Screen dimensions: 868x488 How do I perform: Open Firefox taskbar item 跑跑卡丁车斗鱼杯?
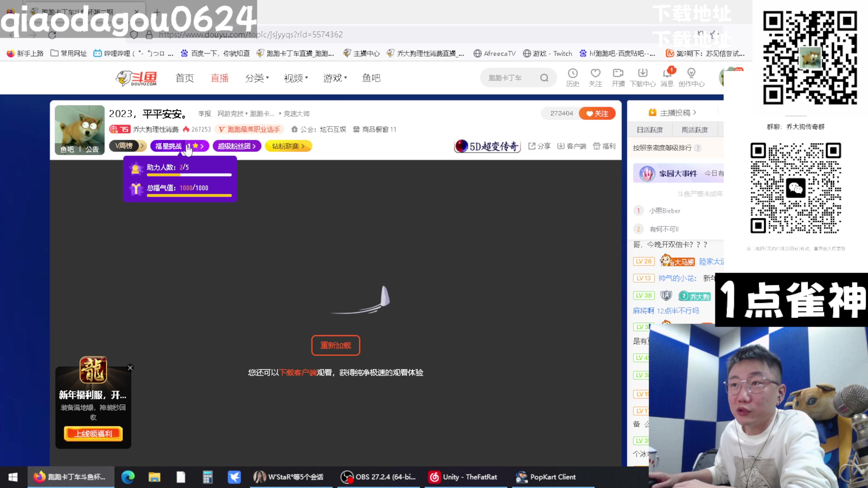tap(71, 477)
